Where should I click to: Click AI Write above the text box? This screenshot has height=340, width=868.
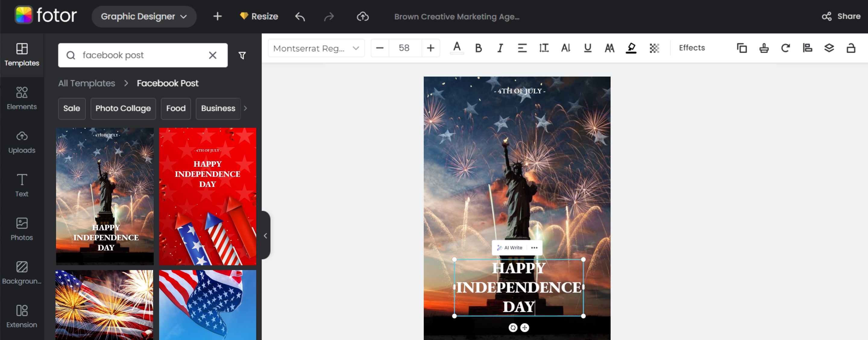pyautogui.click(x=510, y=248)
